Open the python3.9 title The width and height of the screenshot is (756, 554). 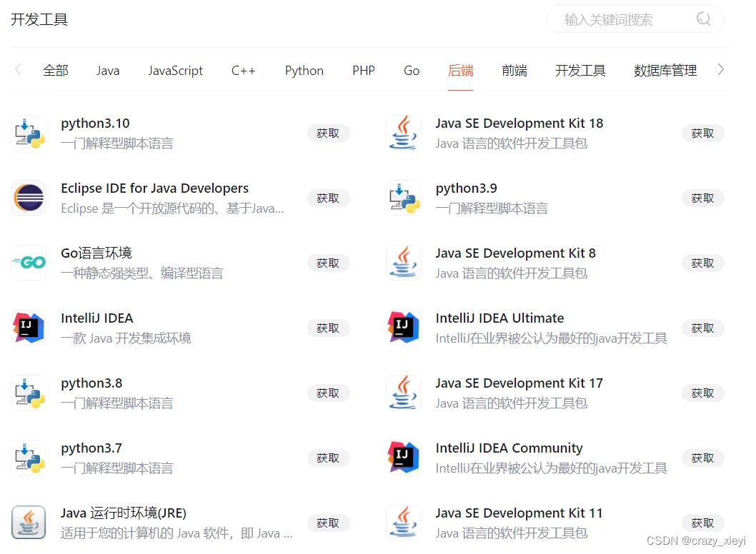(x=466, y=188)
